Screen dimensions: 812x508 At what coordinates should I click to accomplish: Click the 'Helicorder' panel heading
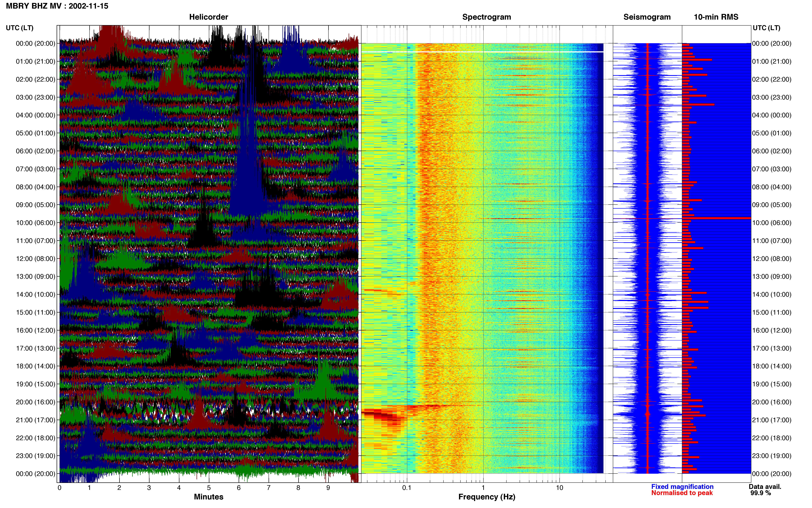point(209,17)
